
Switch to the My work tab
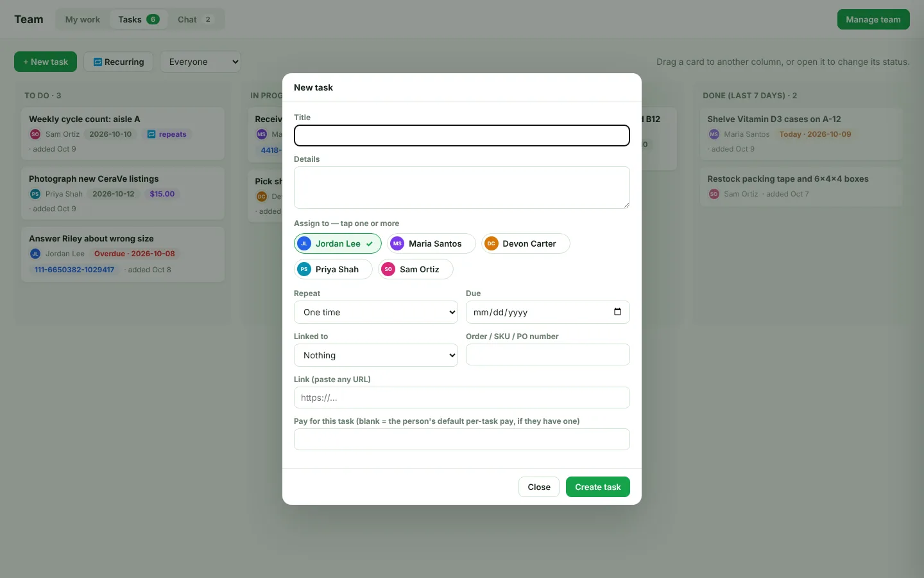(83, 19)
